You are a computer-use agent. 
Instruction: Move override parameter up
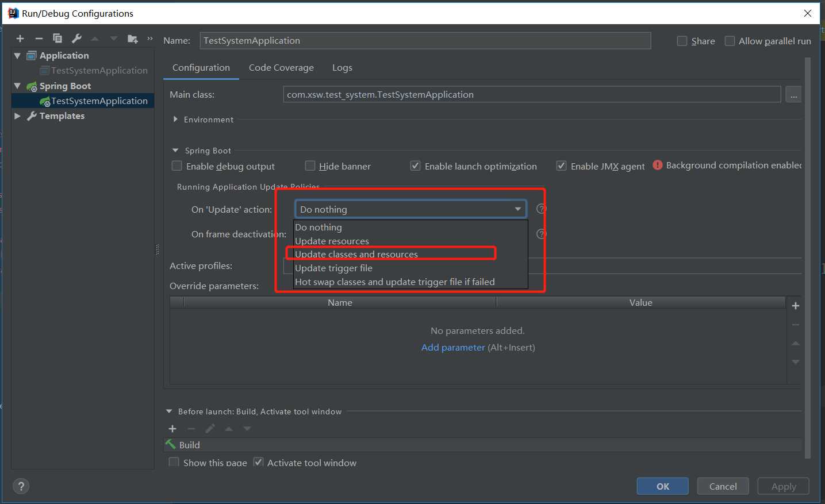[x=796, y=343]
